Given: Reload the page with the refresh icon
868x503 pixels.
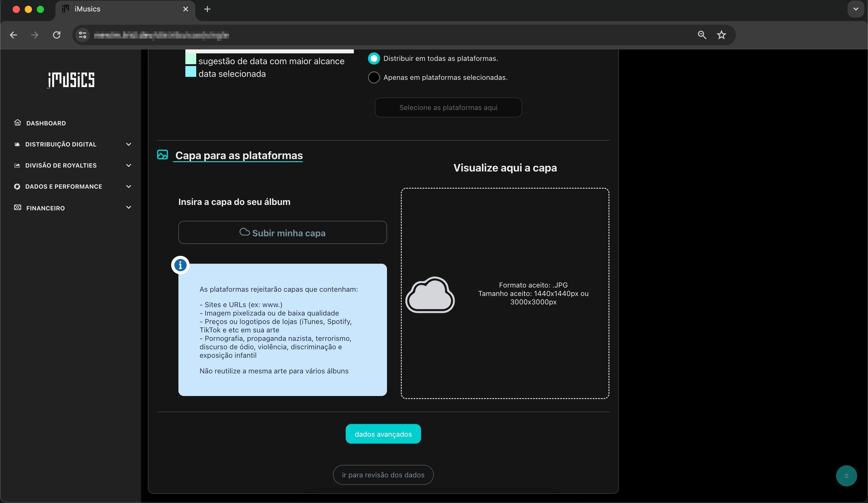Looking at the screenshot, I should point(56,35).
